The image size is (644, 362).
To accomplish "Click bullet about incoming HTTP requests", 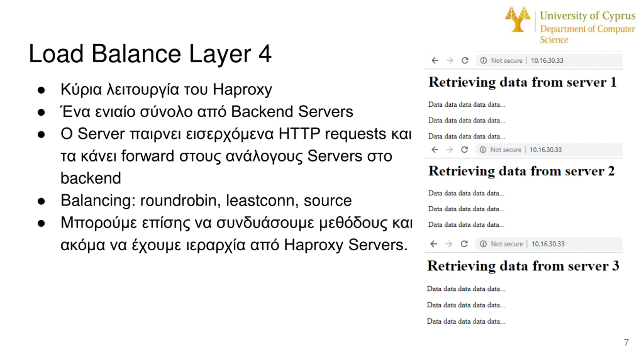I will point(236,156).
